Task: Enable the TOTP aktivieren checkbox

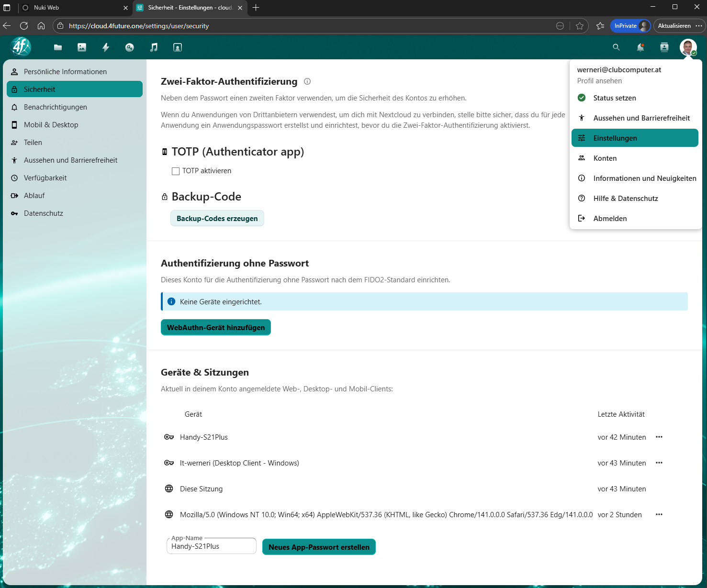Action: (x=176, y=171)
